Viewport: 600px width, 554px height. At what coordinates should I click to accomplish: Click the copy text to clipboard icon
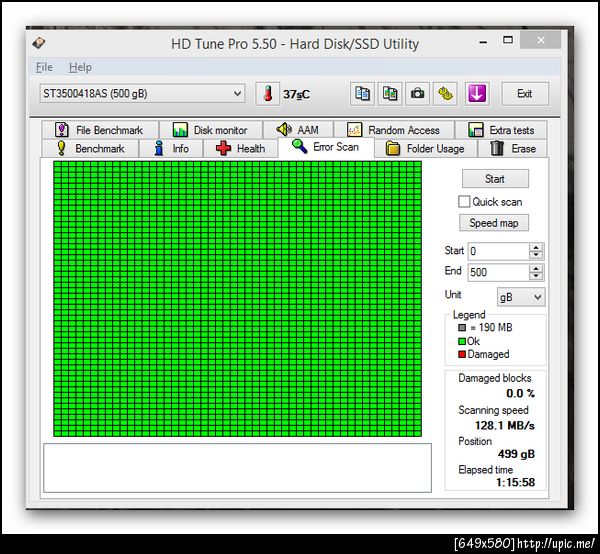coord(362,94)
